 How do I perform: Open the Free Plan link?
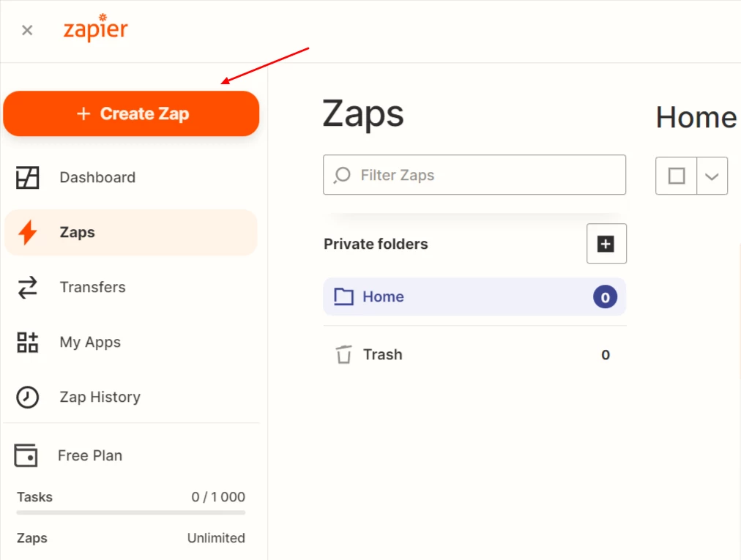tap(90, 455)
